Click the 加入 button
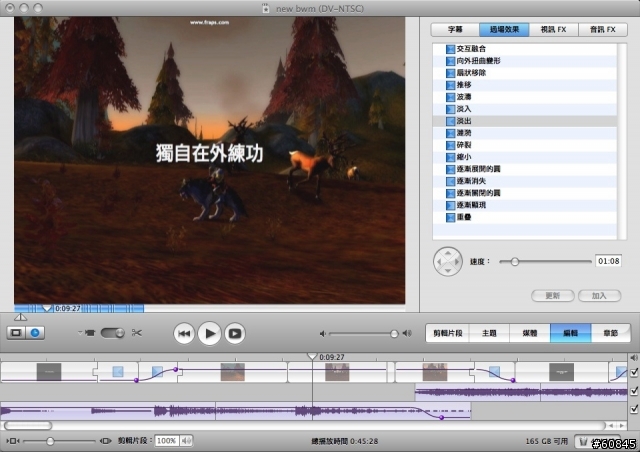This screenshot has width=640, height=452. point(599,296)
